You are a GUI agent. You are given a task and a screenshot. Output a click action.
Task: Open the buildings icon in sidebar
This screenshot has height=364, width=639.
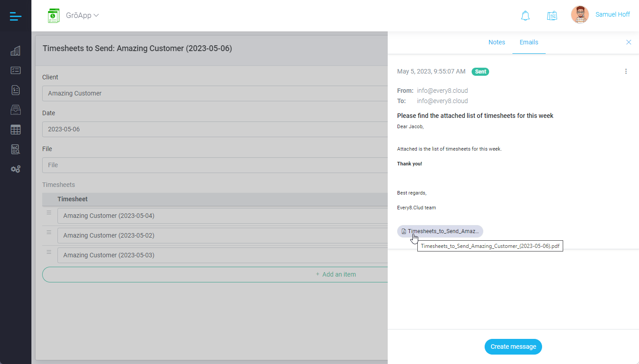pos(15,51)
